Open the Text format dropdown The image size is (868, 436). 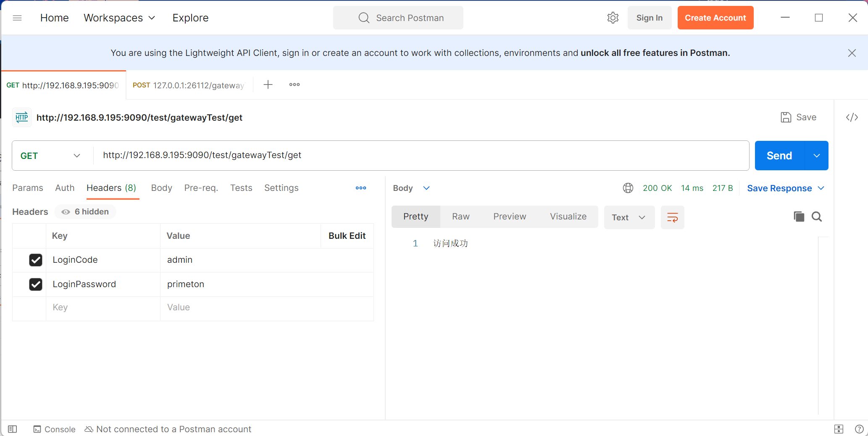pos(629,217)
